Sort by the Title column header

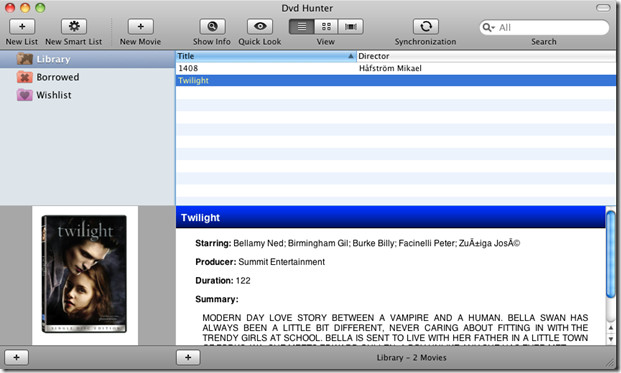(x=266, y=56)
